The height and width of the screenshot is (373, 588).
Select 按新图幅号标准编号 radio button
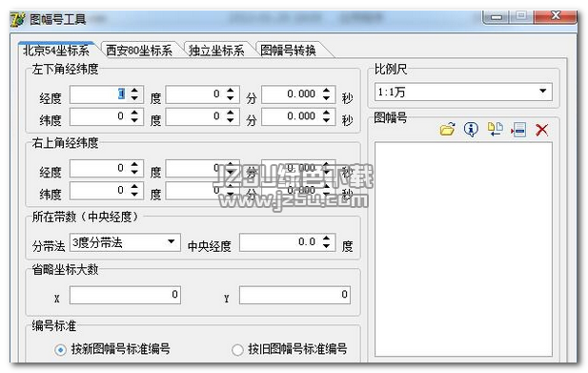pyautogui.click(x=60, y=350)
